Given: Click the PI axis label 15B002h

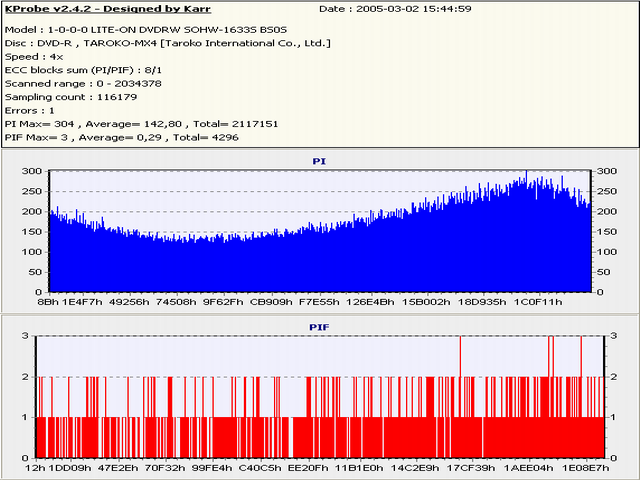Looking at the screenshot, I should 426,302.
